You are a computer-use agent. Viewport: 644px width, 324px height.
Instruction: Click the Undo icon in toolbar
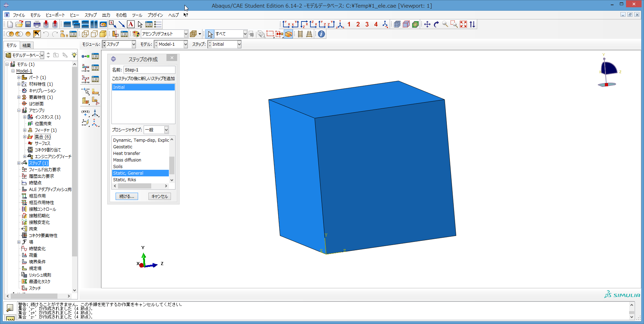pyautogui.click(x=46, y=34)
